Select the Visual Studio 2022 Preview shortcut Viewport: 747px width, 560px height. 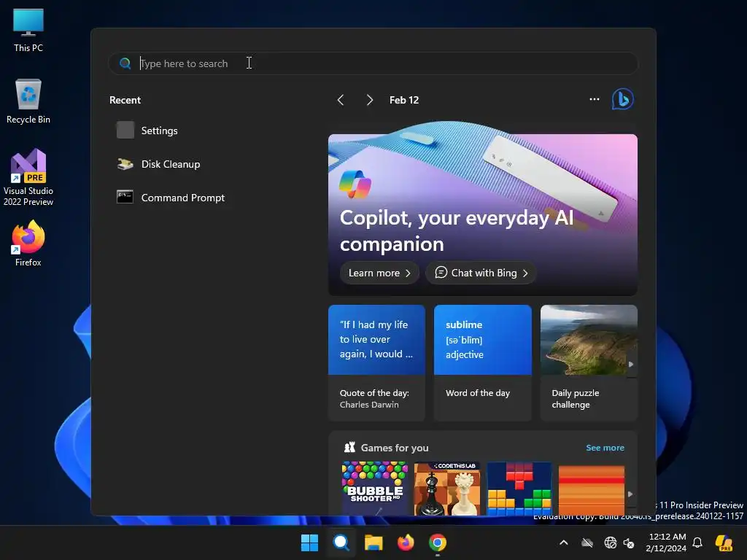28,177
